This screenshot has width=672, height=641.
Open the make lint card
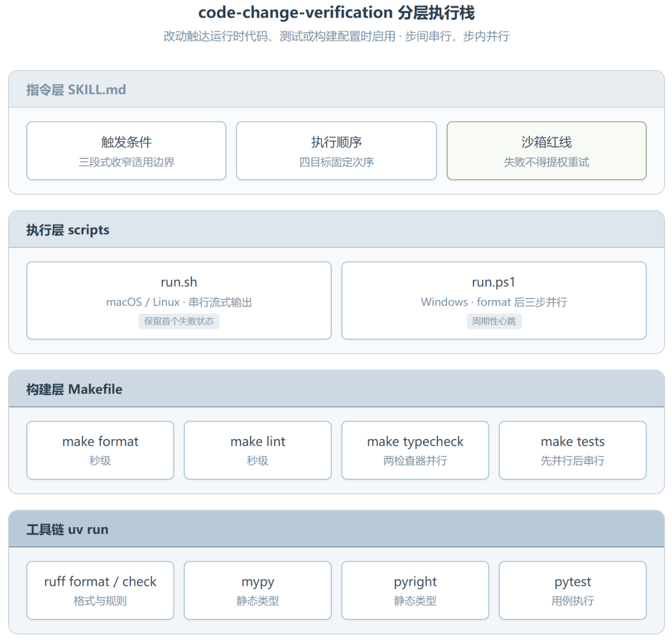tap(258, 450)
